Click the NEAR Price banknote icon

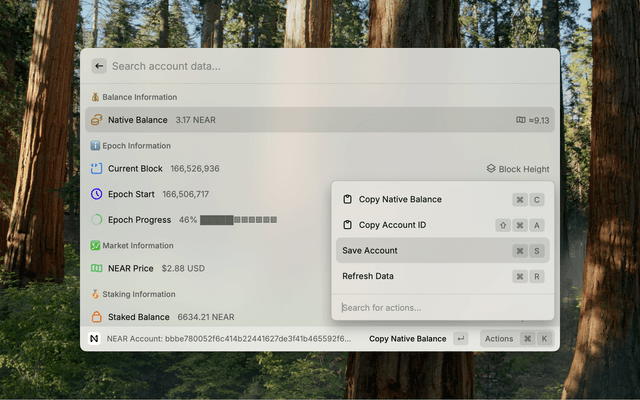click(x=96, y=268)
